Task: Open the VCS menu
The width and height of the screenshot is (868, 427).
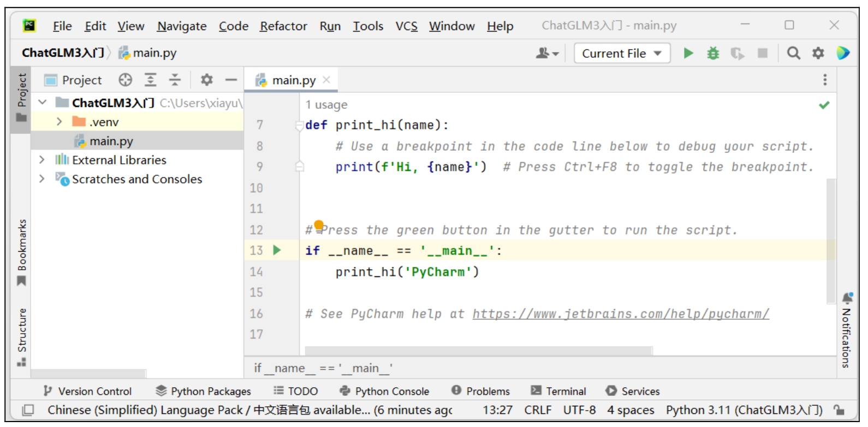Action: pyautogui.click(x=406, y=26)
